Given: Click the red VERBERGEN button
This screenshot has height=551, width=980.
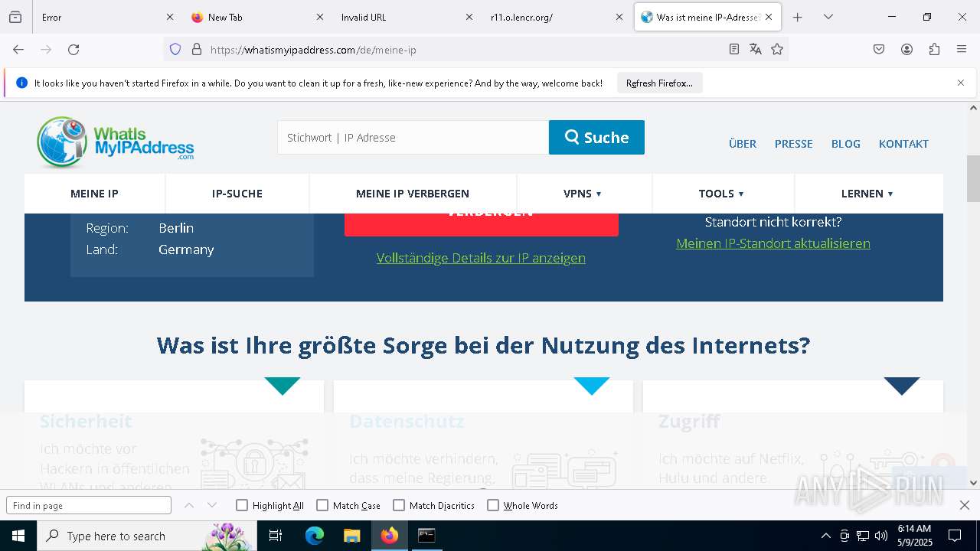Looking at the screenshot, I should pos(481,223).
